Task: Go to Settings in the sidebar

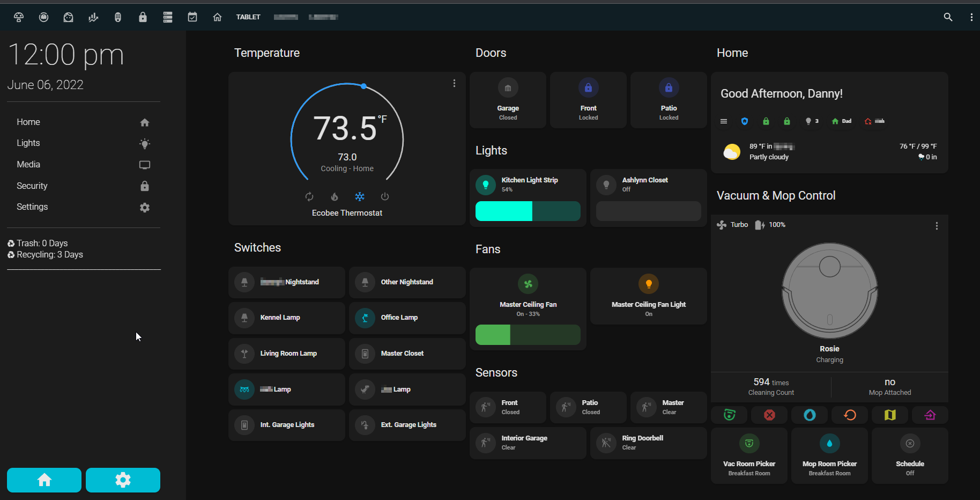Action: click(83, 207)
